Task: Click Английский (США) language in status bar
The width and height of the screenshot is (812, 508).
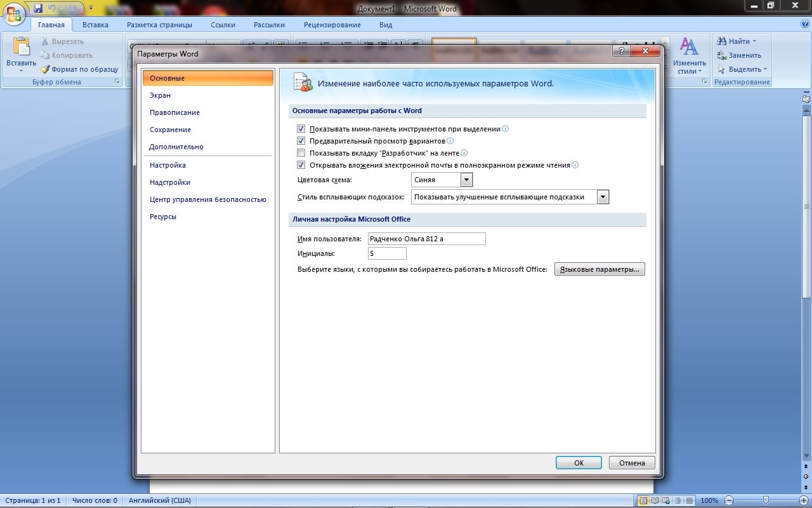Action: [x=159, y=500]
